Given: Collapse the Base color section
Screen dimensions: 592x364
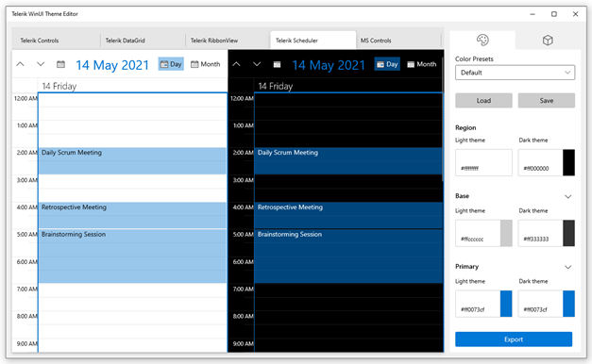Looking at the screenshot, I should tap(567, 196).
